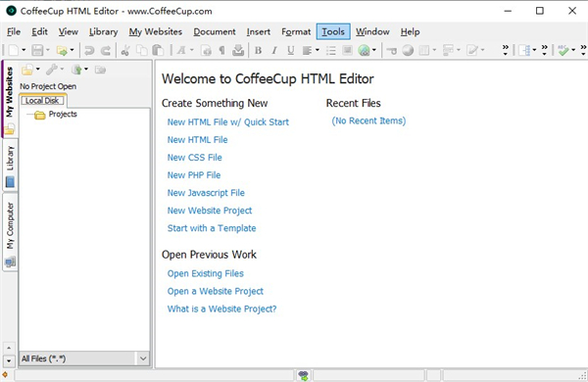Viewport: 588px width, 382px height.
Task: Click New HTML File w/ Quick Start link
Action: (228, 122)
